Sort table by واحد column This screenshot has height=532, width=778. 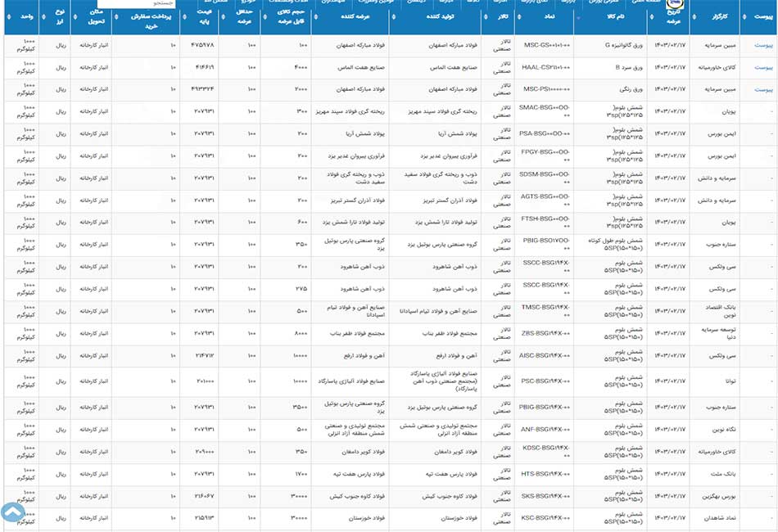[x=22, y=17]
